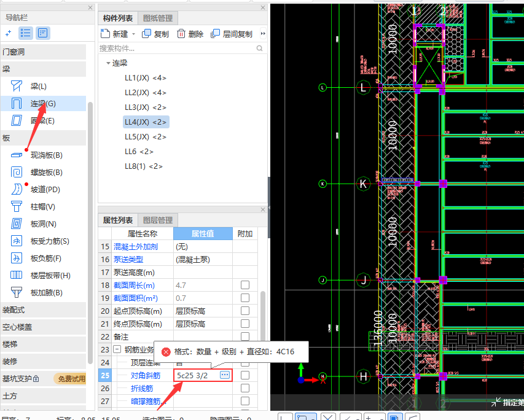Check the 附加 box for 对角斜筋
Viewport: 524px width, 420px height.
(245, 375)
